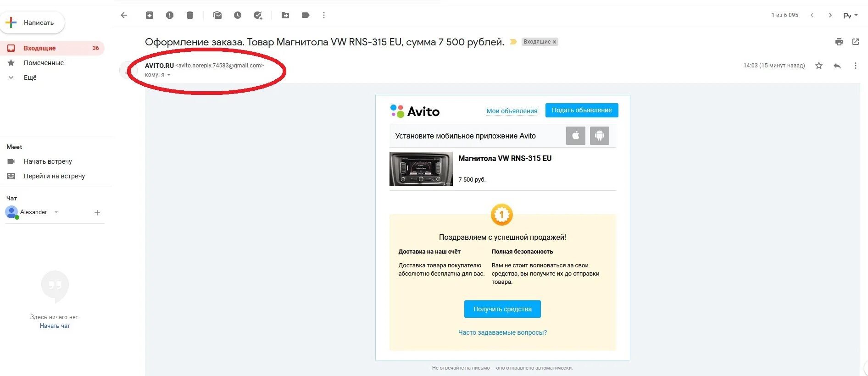Screen dimensions: 868x376
Task: Expand the Ещё folder list
Action: click(x=30, y=77)
